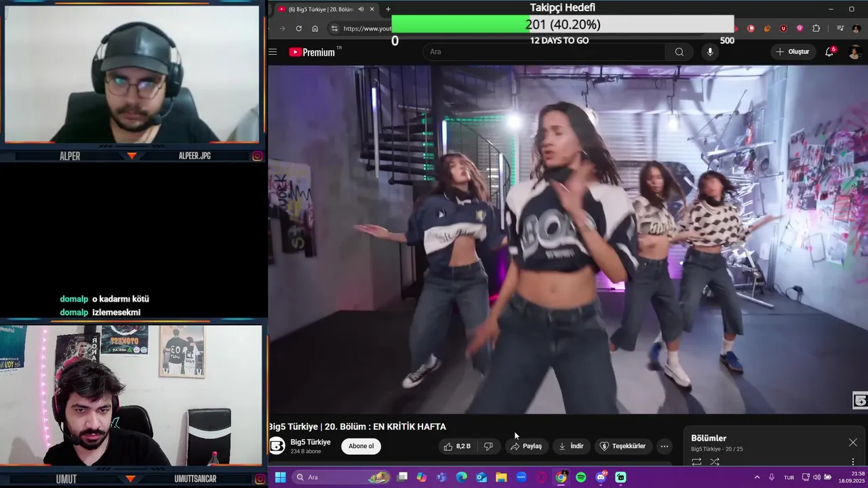Show hidden system tray icons chevron
The height and width of the screenshot is (488, 868).
[757, 477]
